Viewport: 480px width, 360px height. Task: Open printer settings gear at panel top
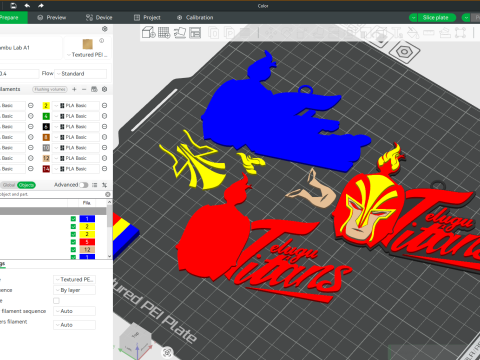click(x=105, y=29)
